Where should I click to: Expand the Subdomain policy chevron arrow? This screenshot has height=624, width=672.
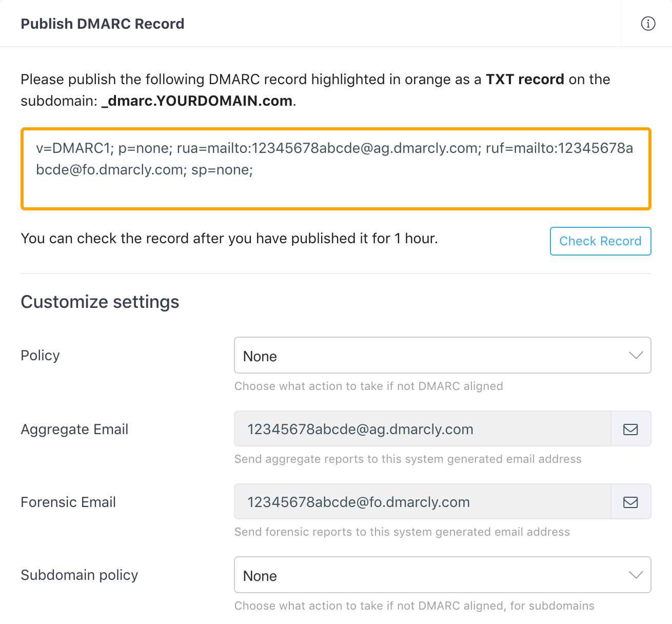(637, 575)
